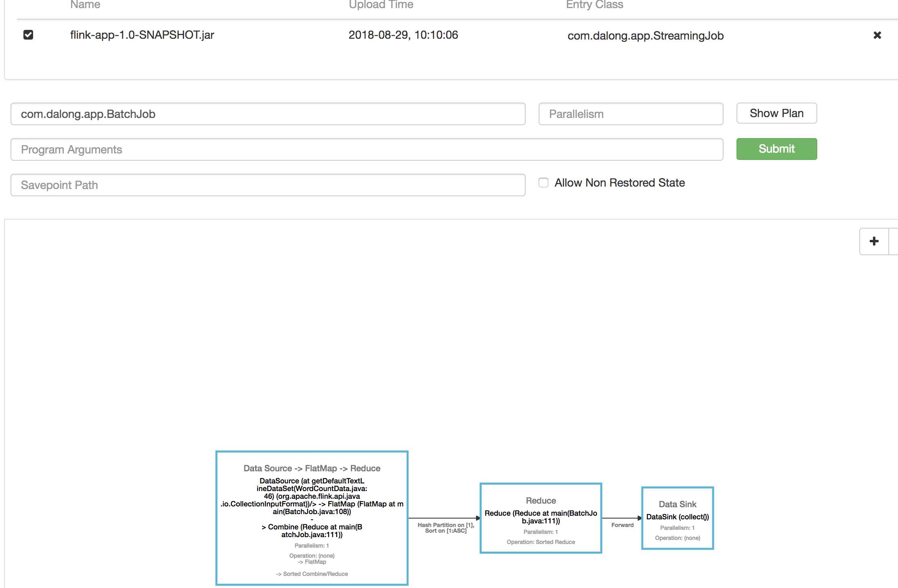Viewport: 898px width, 588px height.
Task: Enable Allow Non Restored State checkbox
Action: point(543,183)
